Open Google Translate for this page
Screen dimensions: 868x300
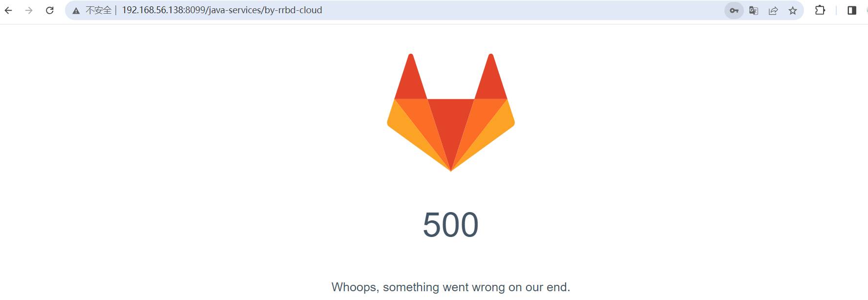pos(754,10)
